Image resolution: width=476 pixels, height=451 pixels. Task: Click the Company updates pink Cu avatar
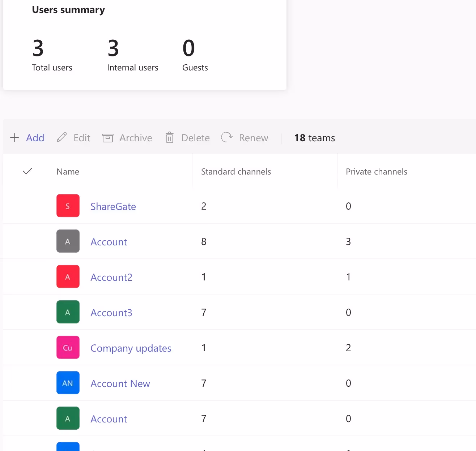pyautogui.click(x=68, y=347)
